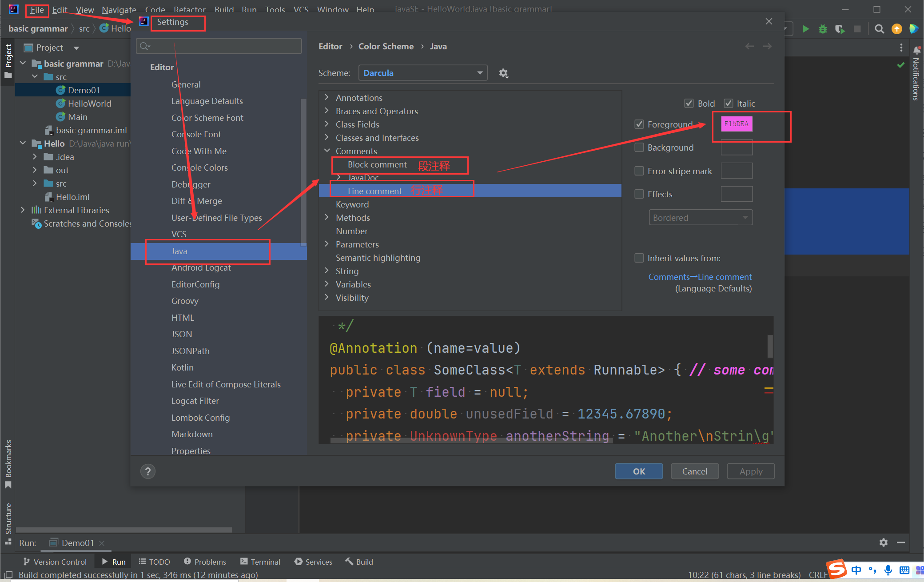Open Run tool window settings gear
The width and height of the screenshot is (924, 582).
click(x=883, y=542)
